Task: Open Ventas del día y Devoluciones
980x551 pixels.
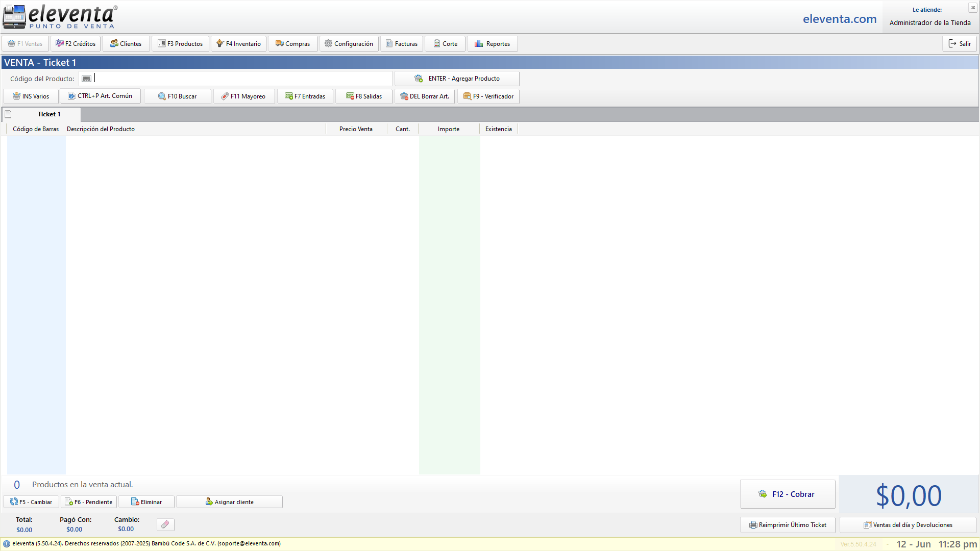Action: (908, 524)
